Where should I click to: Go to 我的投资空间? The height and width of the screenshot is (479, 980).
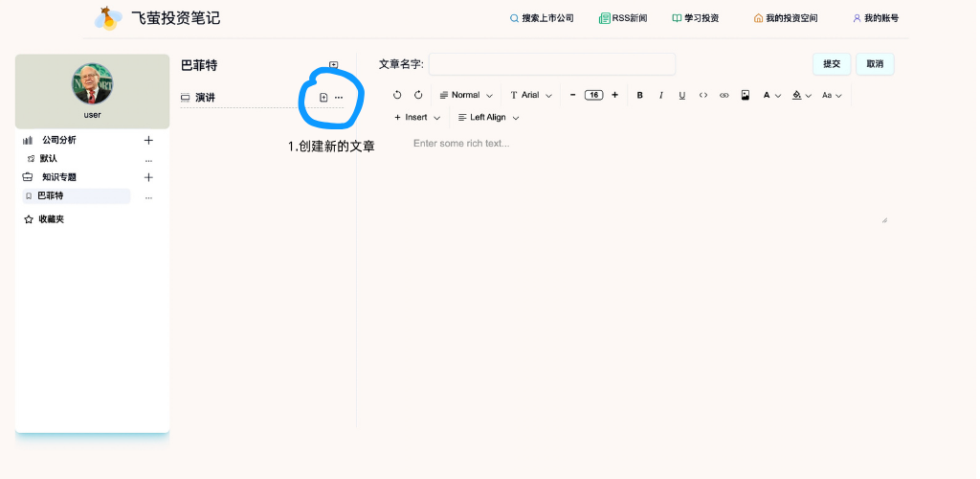pos(786,18)
